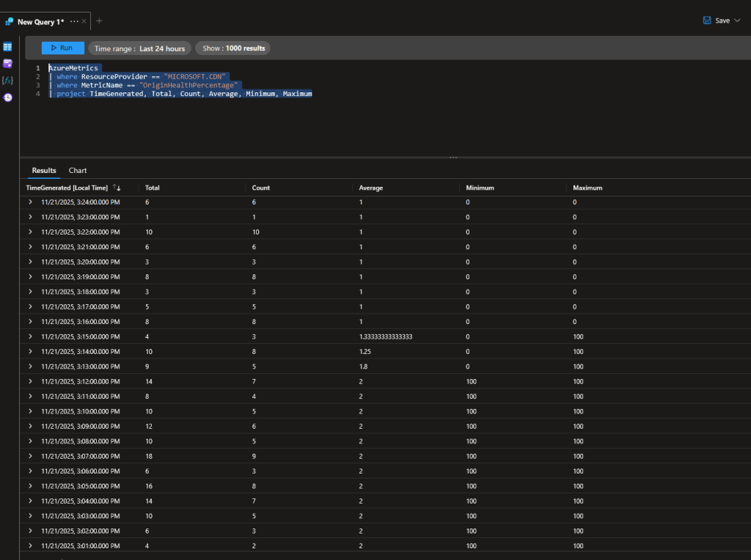
Task: Click the sort arrows on TimeGenerated column
Action: (116, 188)
